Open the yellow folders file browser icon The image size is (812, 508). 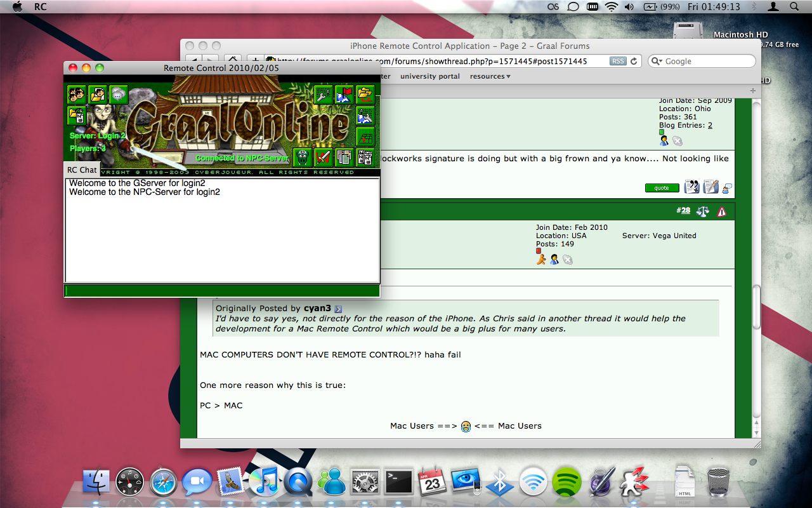365,95
